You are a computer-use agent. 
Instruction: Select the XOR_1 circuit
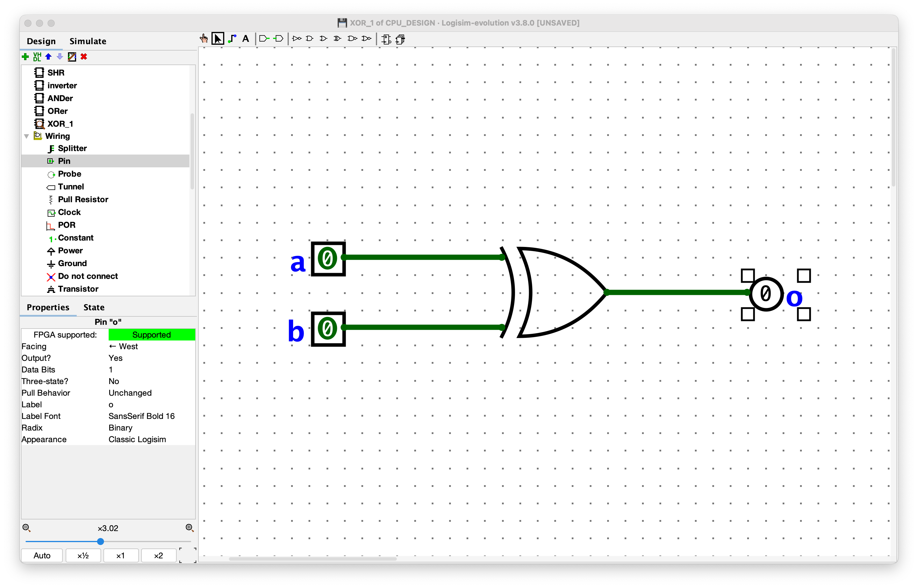54,124
